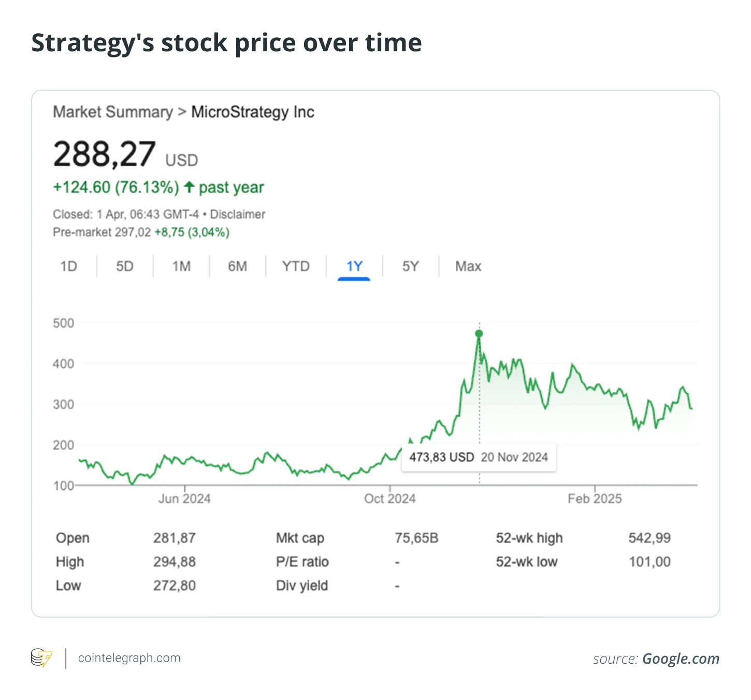Switch to the 6M range tab

[238, 266]
